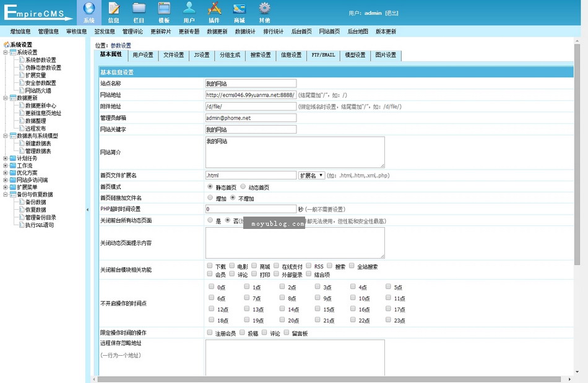
Task: Click the 管理员邮箱 input field
Action: coord(251,118)
